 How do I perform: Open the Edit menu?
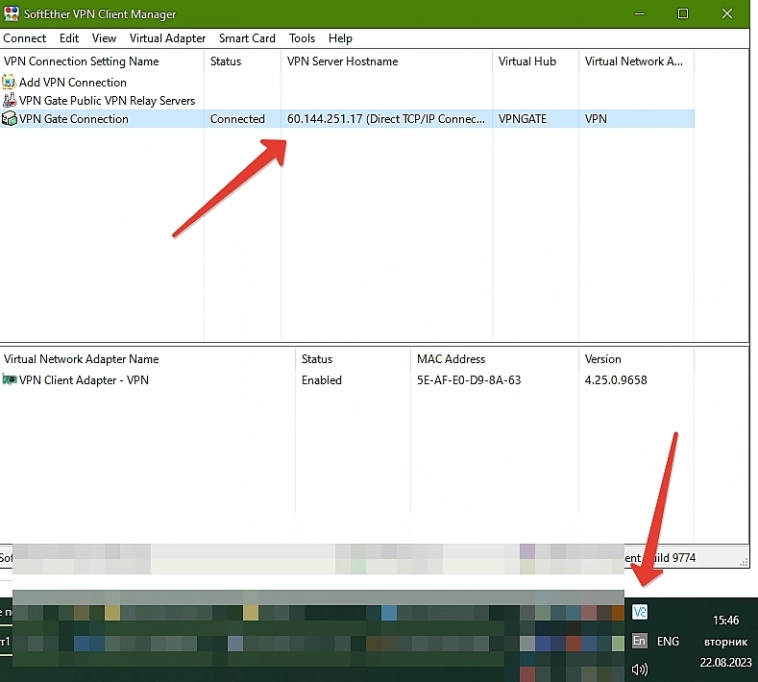pyautogui.click(x=69, y=38)
